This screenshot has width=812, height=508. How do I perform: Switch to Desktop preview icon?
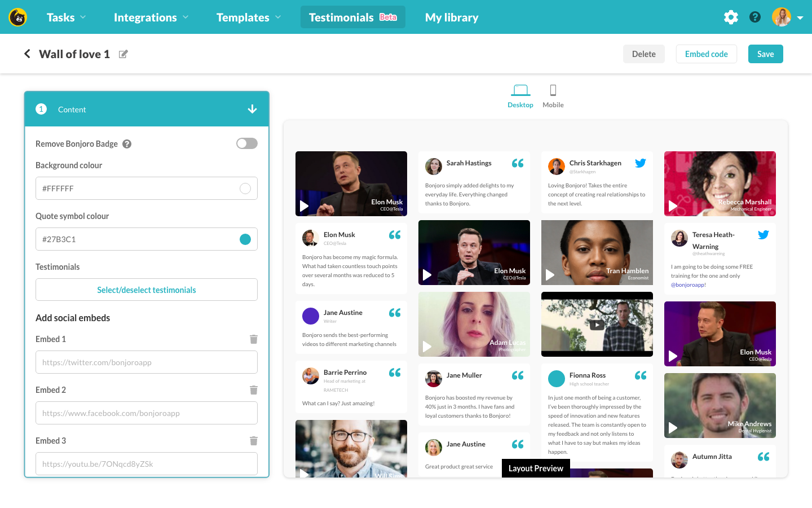(520, 90)
